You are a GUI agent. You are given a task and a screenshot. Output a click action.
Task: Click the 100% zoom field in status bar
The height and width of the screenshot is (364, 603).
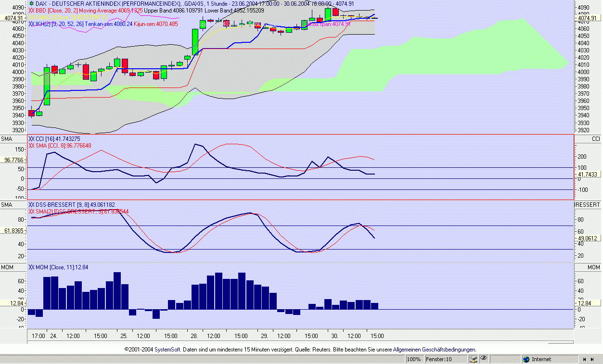pos(413,359)
